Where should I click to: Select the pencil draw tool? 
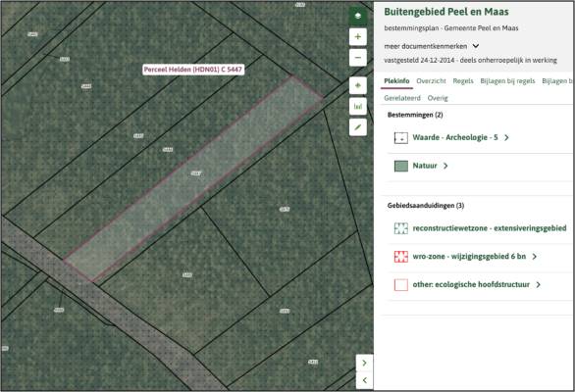(x=357, y=127)
